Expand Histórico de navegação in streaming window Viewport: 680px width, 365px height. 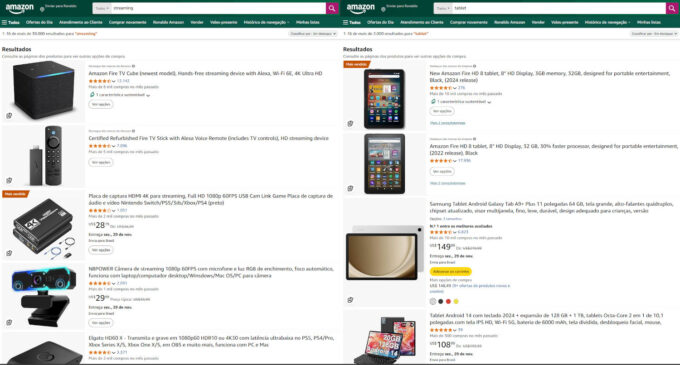click(x=266, y=22)
